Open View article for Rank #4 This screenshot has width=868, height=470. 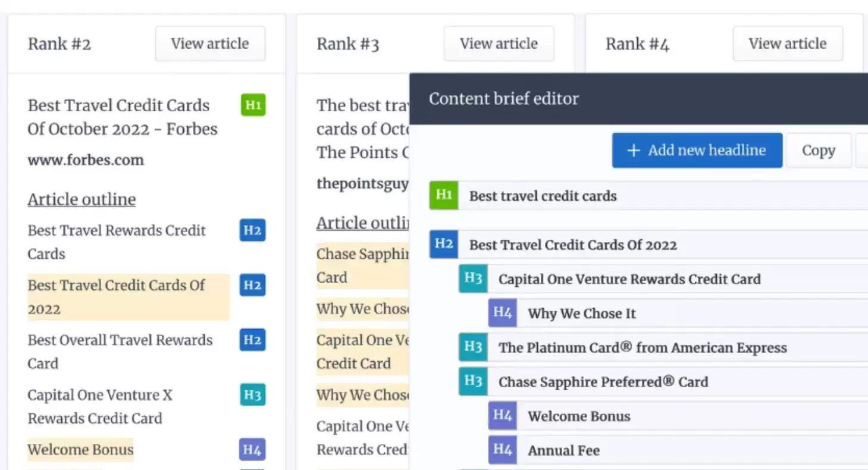pyautogui.click(x=788, y=43)
